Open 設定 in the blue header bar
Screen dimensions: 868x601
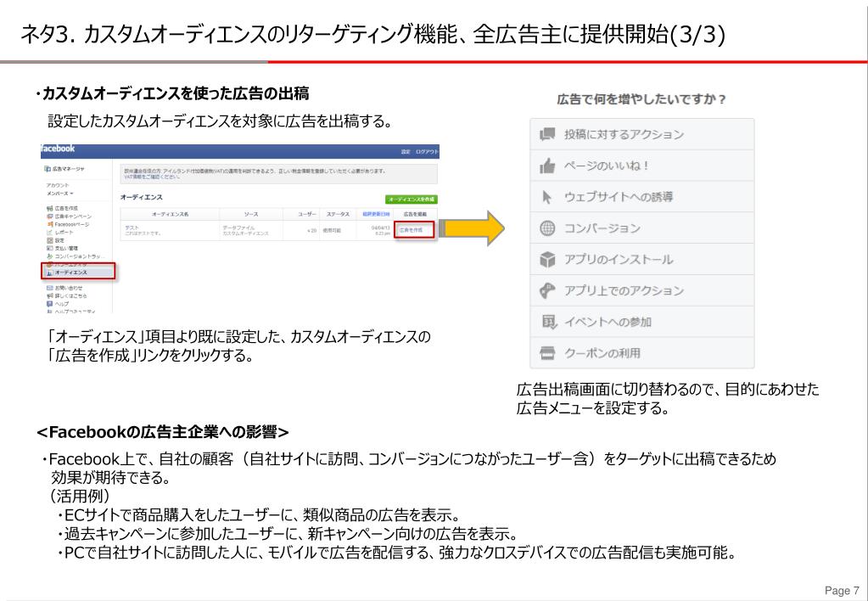tap(406, 152)
